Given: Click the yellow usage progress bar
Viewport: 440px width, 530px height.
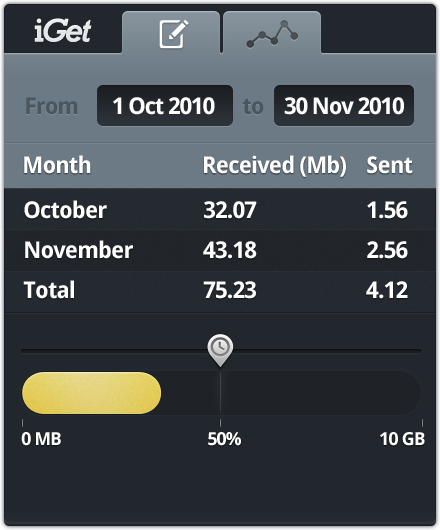Looking at the screenshot, I should [92, 393].
